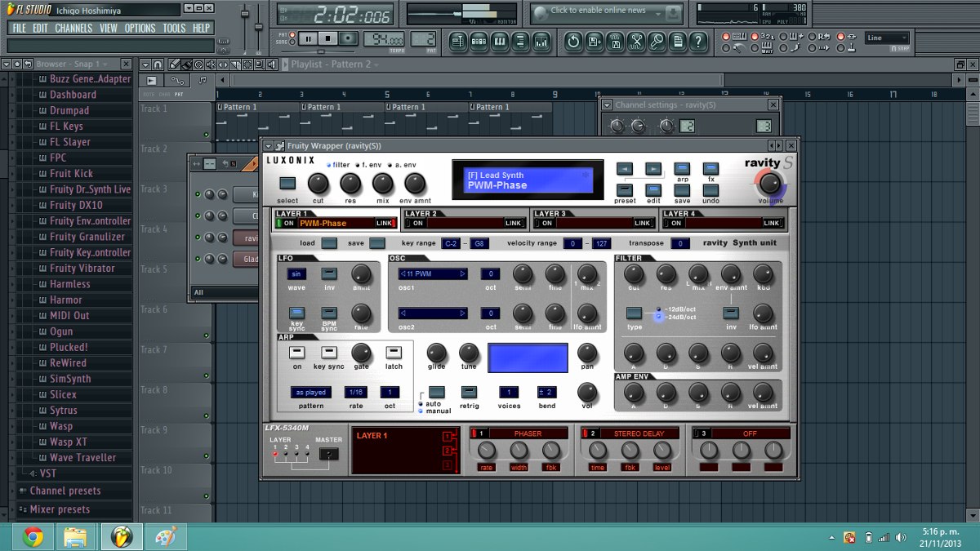This screenshot has height=551, width=980.
Task: Click the one-click recording microphone icon
Action: point(657,41)
